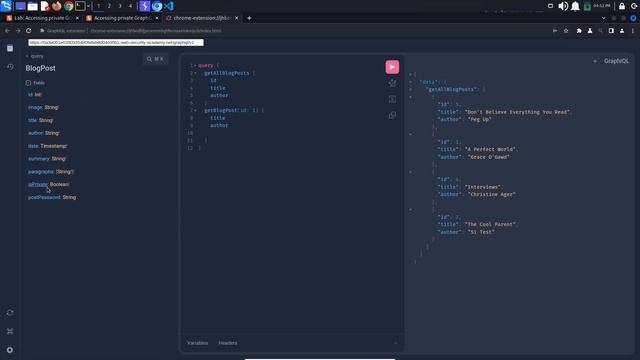Launch Firefox from the taskbar
This screenshot has height=360, width=640.
coord(56,6)
